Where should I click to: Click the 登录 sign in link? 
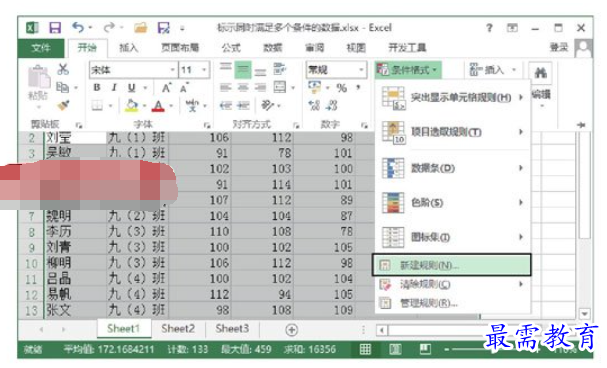click(x=559, y=48)
